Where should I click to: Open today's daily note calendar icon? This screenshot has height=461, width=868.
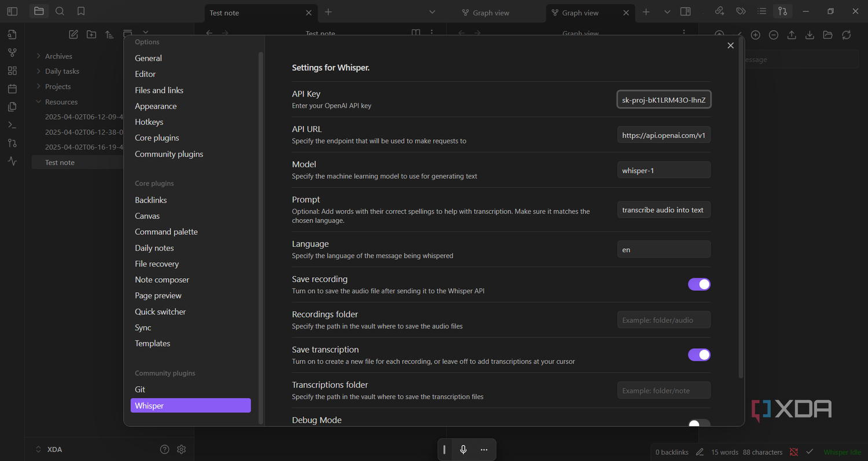pyautogui.click(x=12, y=88)
